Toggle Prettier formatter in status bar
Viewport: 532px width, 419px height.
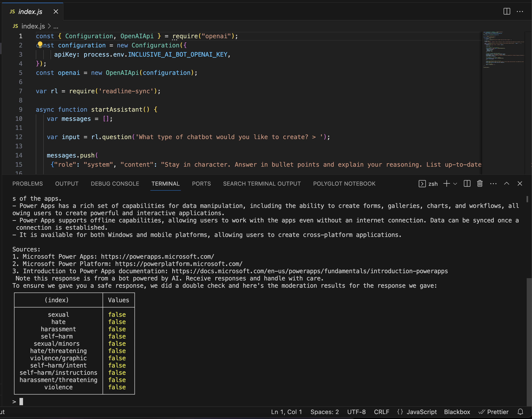pos(494,412)
